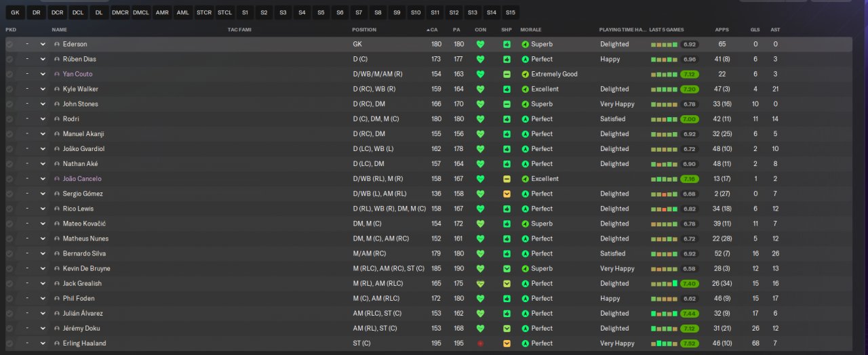Click Nathan Aké's condition heart icon

tap(481, 164)
